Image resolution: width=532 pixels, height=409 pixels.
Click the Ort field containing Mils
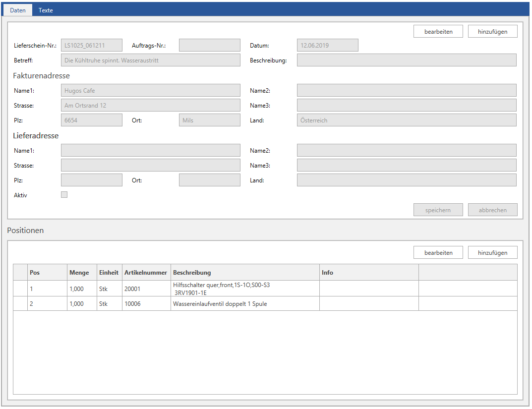210,120
